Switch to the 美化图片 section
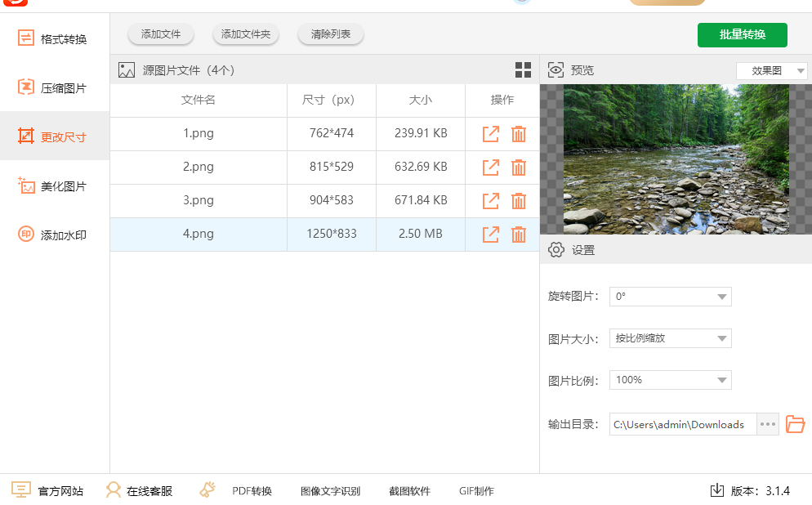The width and height of the screenshot is (812, 505). pyautogui.click(x=55, y=185)
